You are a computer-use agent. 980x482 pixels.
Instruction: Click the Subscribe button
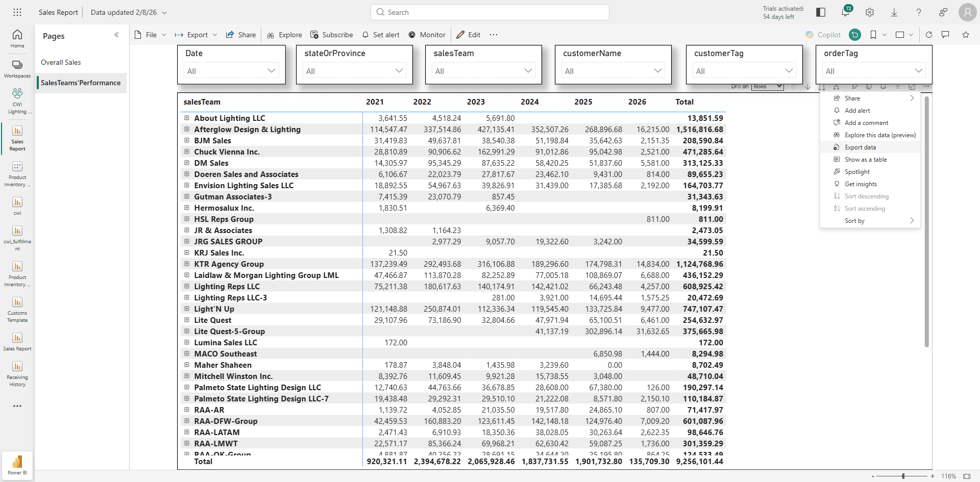pos(332,35)
